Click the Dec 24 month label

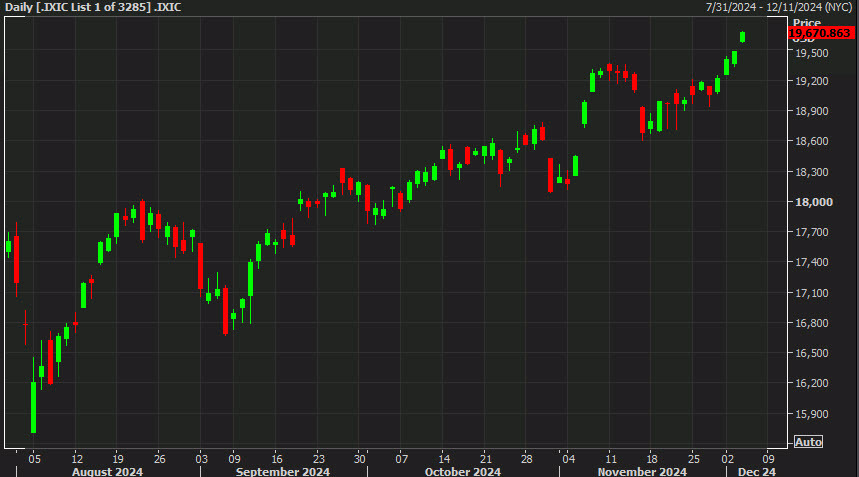[x=757, y=472]
